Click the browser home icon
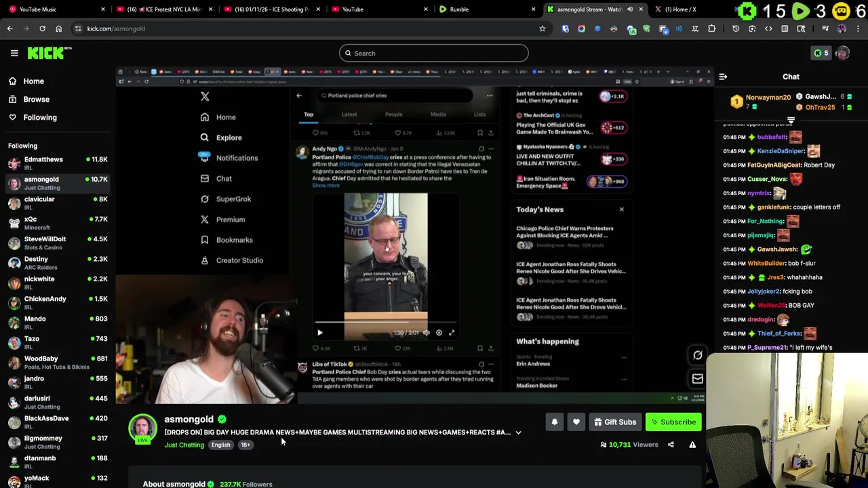 click(58, 28)
